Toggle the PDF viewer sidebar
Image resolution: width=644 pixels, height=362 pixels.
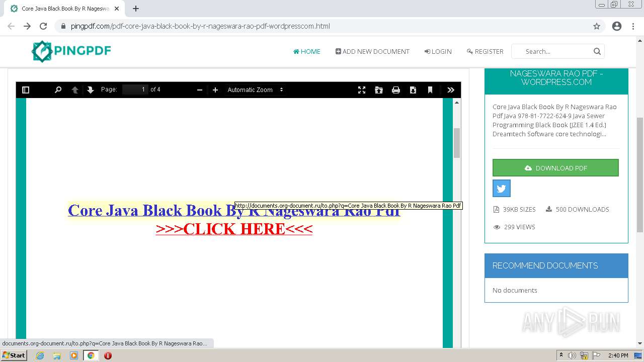(x=26, y=90)
